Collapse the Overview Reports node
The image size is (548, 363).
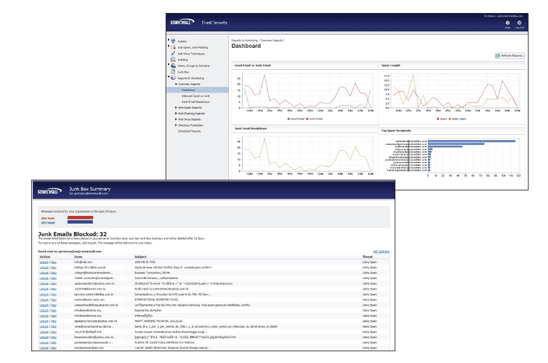(176, 84)
